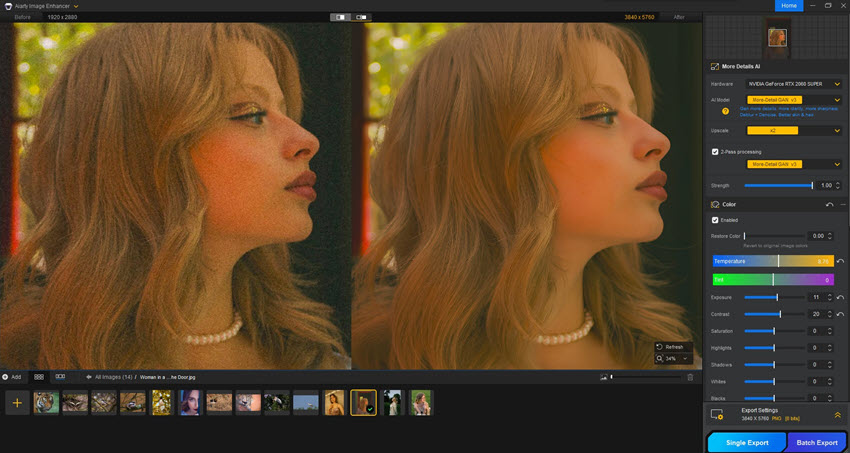
Task: Reset Exposure with its undo arrow
Action: tap(840, 297)
